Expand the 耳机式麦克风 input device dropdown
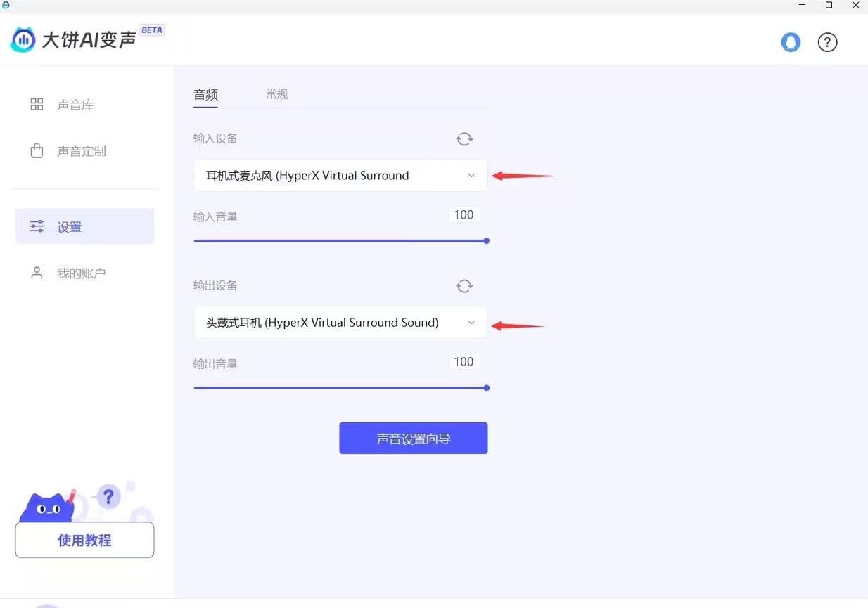The image size is (868, 608). point(331,176)
